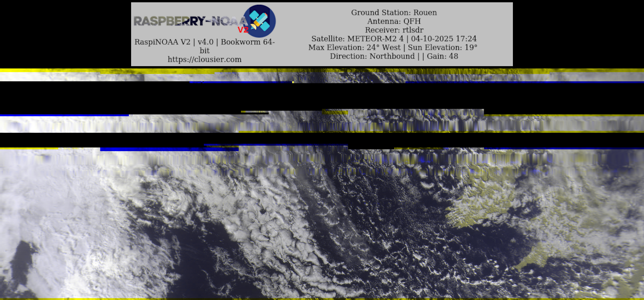
Task: Click the small dark hole in central clouds
Action: [262, 212]
